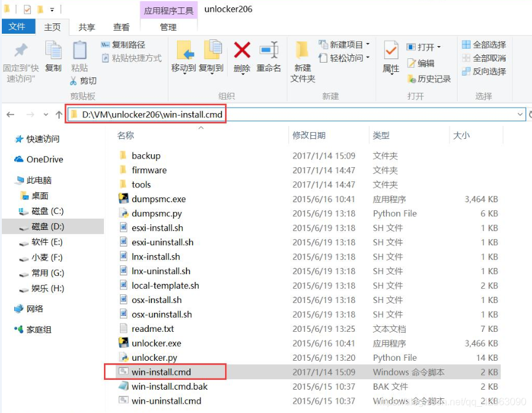532x413 pixels.
Task: Click title bar properties checkmark icon
Action: [28, 9]
